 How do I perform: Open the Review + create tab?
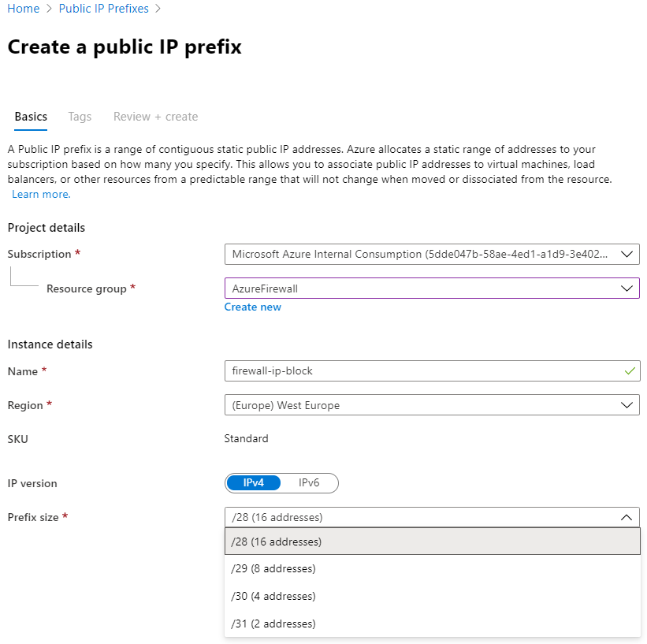pyautogui.click(x=154, y=116)
